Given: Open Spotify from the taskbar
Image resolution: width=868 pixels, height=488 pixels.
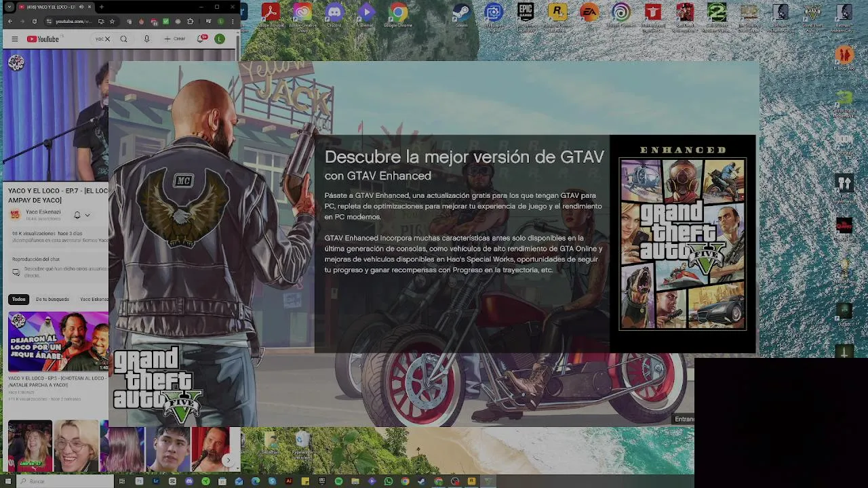Looking at the screenshot, I should [338, 481].
